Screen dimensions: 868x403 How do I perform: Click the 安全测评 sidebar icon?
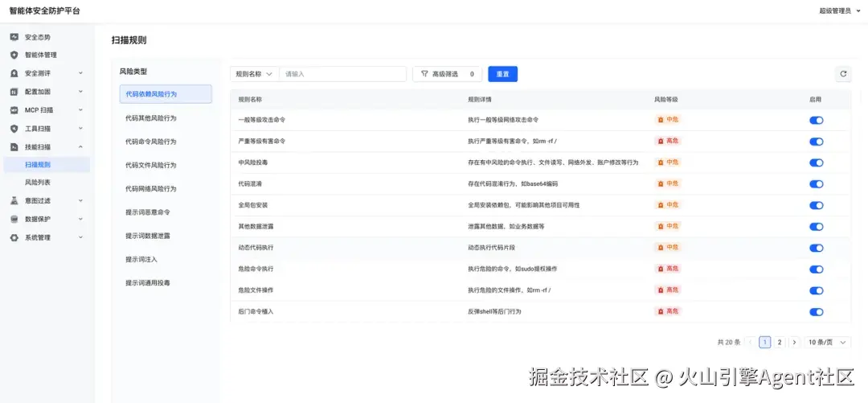14,73
